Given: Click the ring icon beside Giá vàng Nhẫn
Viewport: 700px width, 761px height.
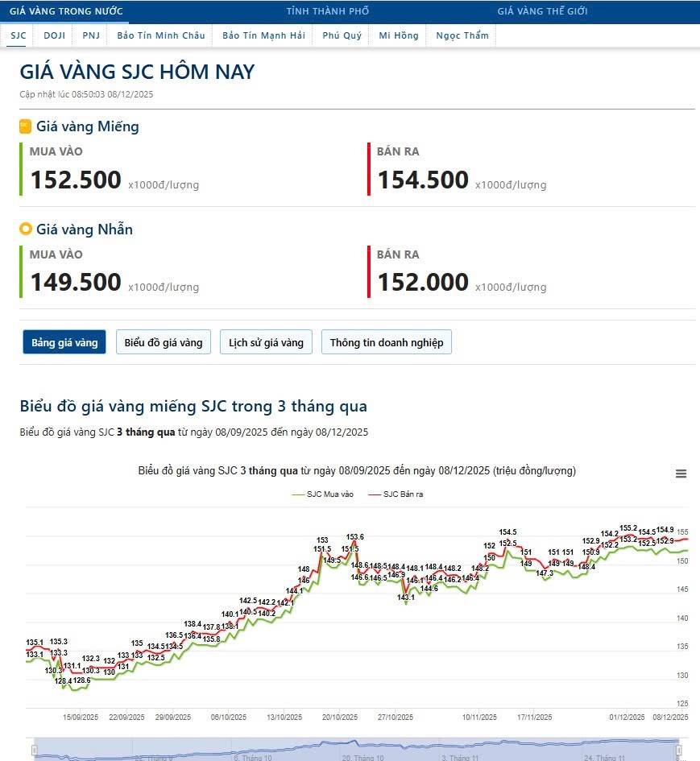Looking at the screenshot, I should click(x=25, y=230).
